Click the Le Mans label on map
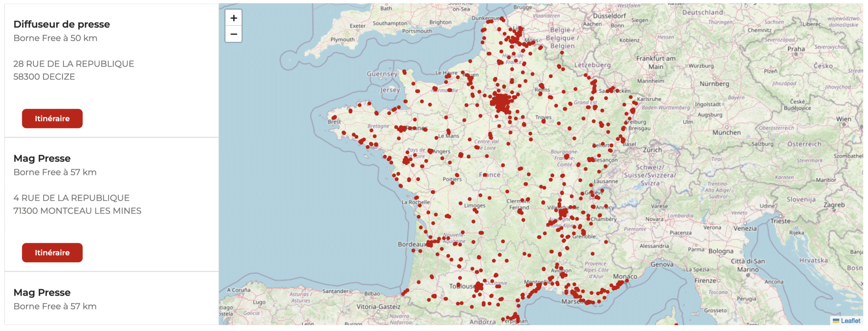This screenshot has height=331, width=868. click(x=449, y=136)
